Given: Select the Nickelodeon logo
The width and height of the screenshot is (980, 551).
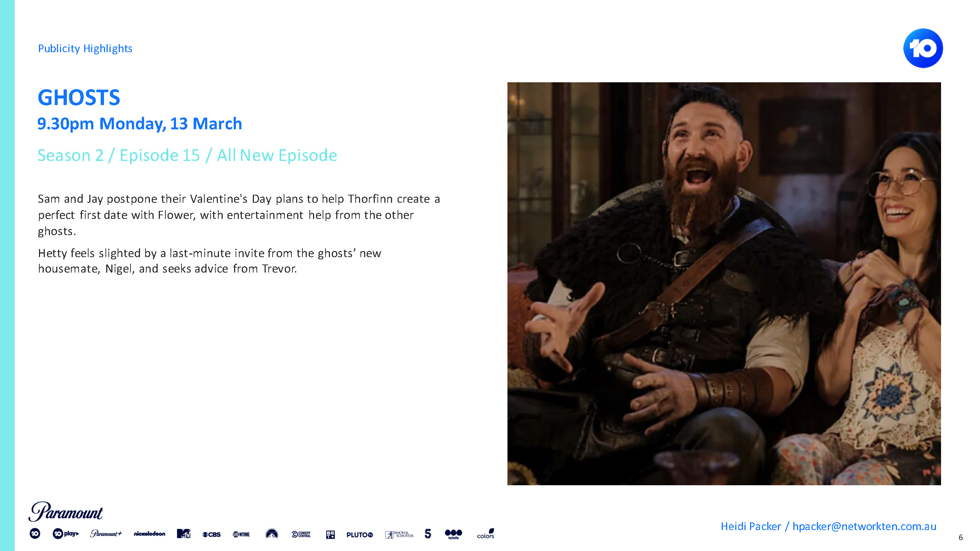Looking at the screenshot, I should click(150, 534).
